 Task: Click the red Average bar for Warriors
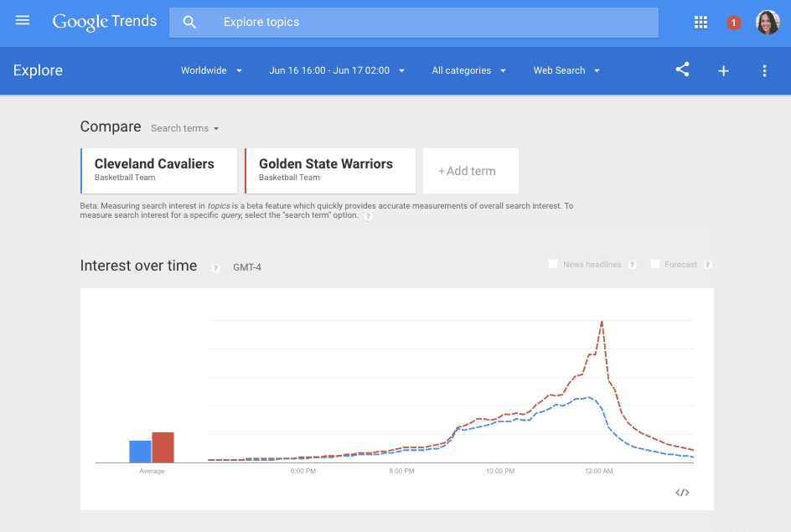(x=163, y=447)
